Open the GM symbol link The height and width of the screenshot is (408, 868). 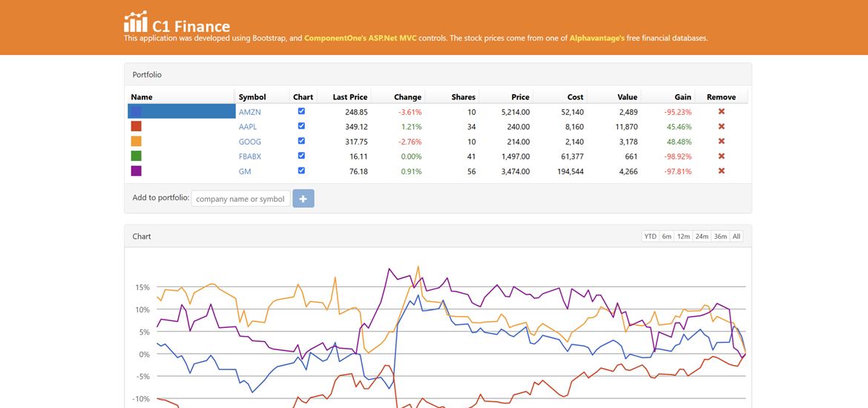245,171
